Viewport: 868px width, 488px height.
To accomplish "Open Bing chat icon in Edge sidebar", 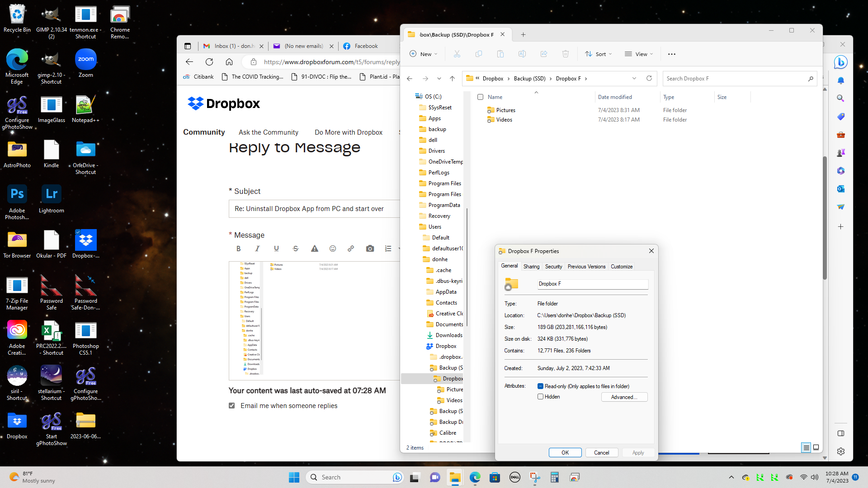I will coord(841,62).
